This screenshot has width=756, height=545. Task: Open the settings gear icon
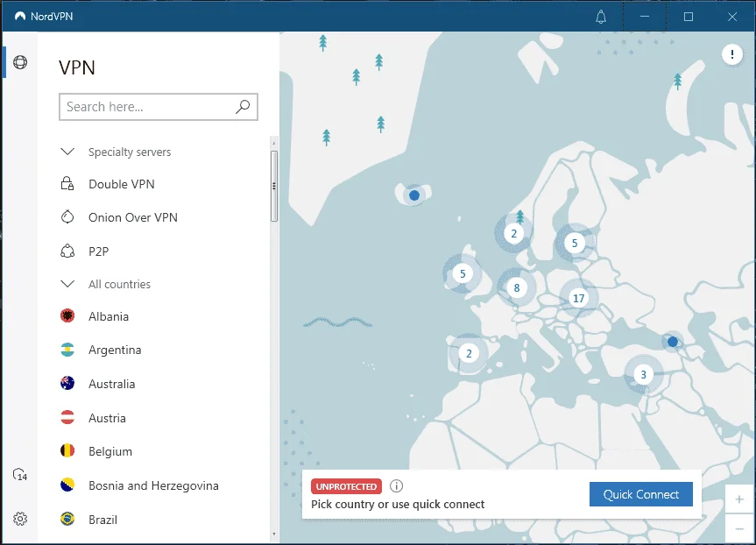[x=20, y=519]
